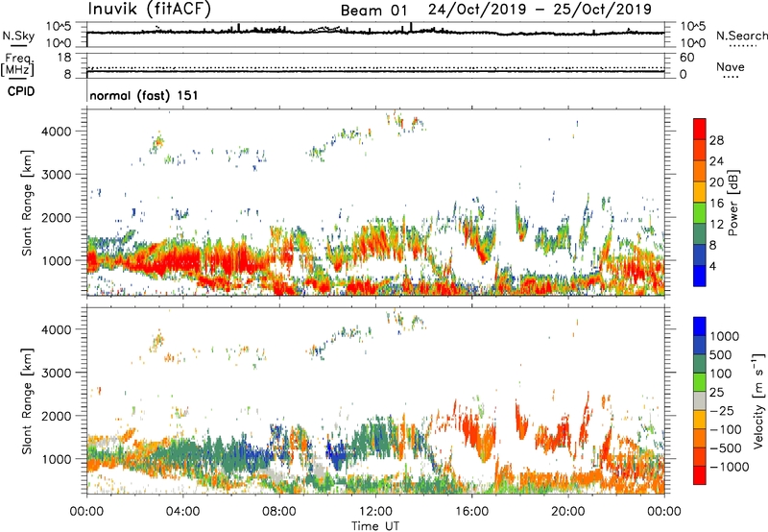768x532 pixels.
Task: Click the 'Beam 01' label
Action: (x=373, y=11)
